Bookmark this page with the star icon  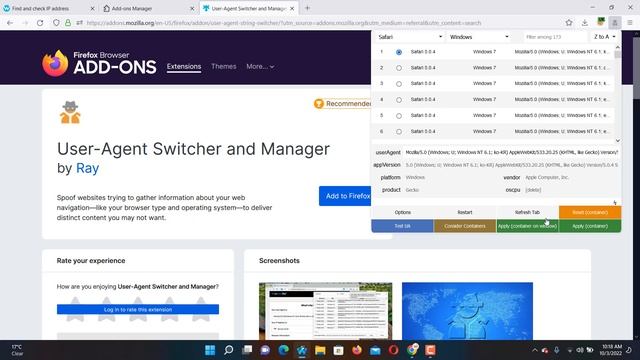[569, 23]
